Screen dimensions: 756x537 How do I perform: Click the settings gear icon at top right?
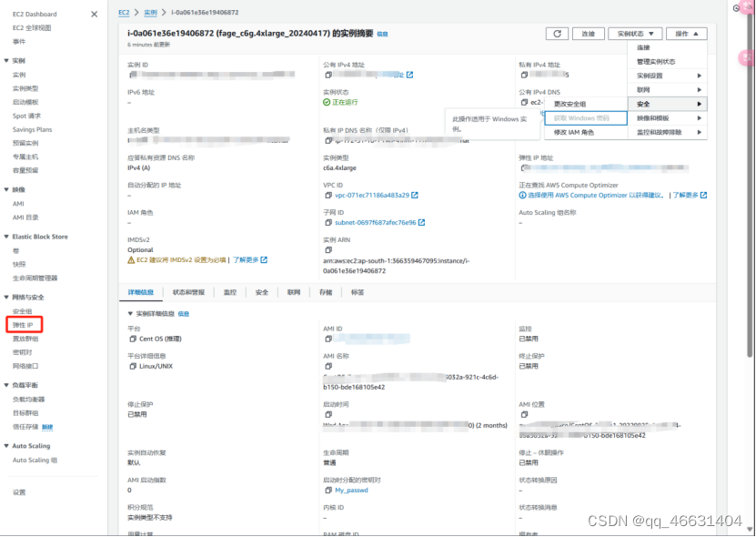pyautogui.click(x=736, y=8)
